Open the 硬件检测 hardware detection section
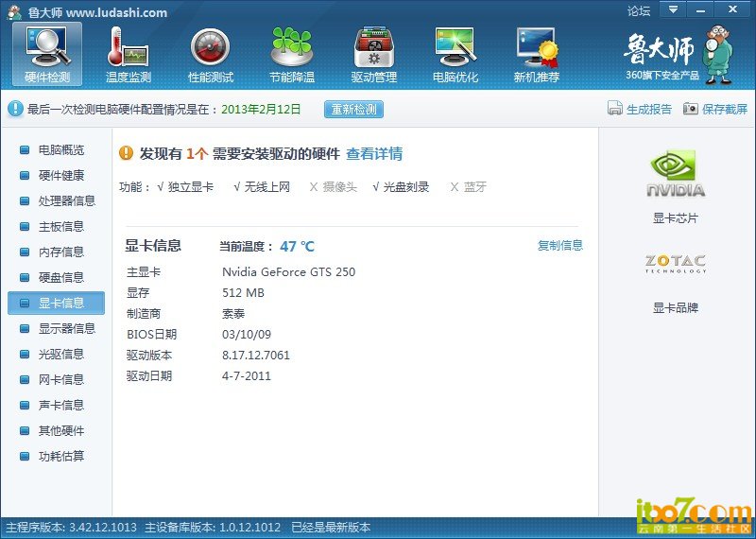The image size is (756, 539). (x=47, y=55)
